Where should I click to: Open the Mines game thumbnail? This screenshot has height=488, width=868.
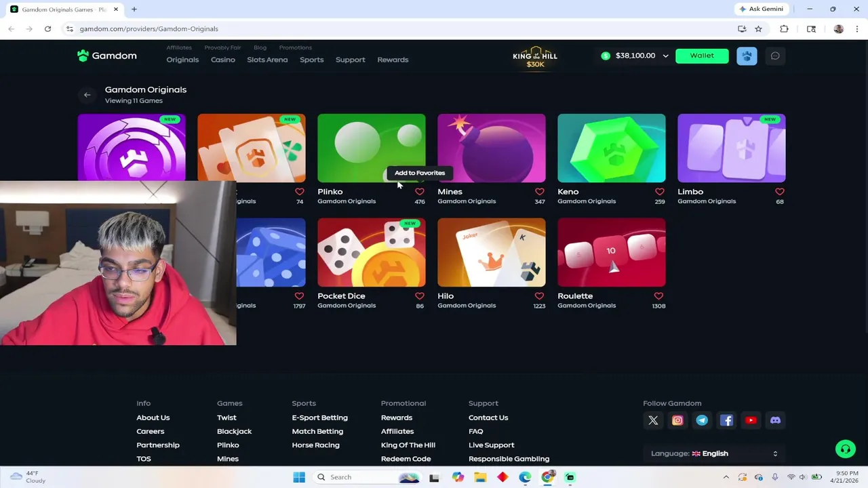tap(492, 148)
